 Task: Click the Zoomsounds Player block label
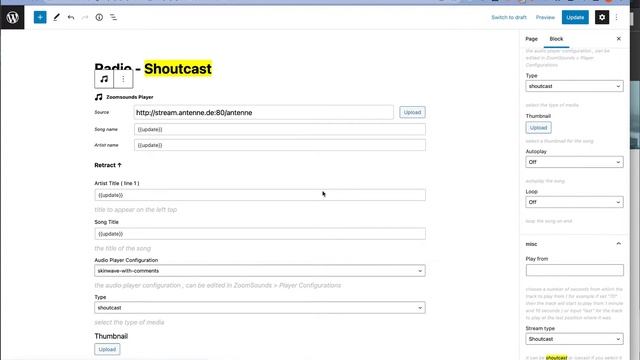pyautogui.click(x=130, y=97)
